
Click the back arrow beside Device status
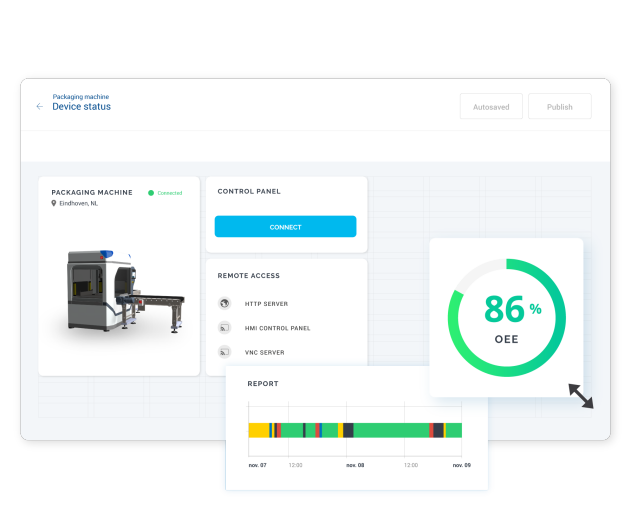tap(40, 106)
